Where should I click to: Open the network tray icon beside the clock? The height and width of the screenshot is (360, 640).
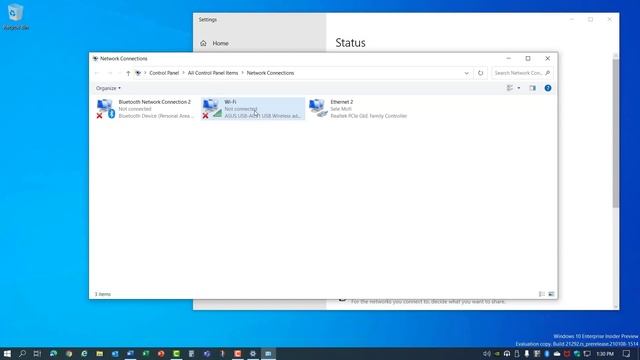pyautogui.click(x=587, y=353)
